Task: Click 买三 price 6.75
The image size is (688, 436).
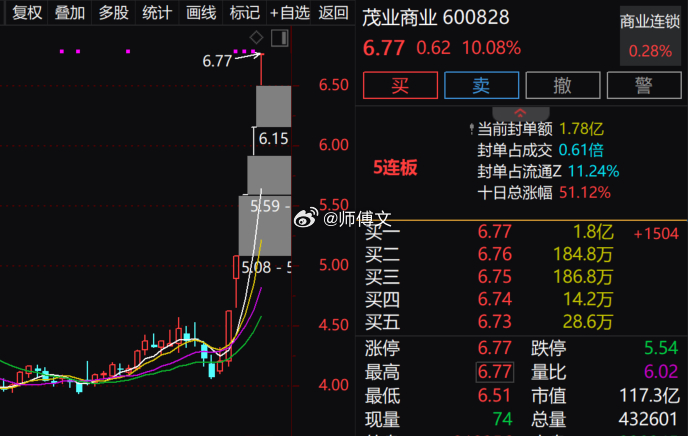Action: tap(494, 277)
